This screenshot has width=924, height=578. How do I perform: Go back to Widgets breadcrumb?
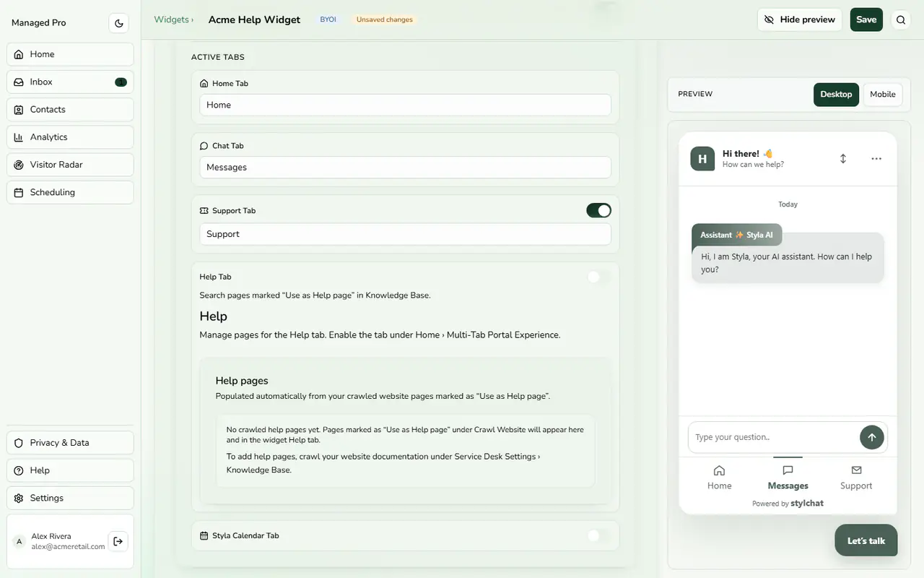pyautogui.click(x=171, y=20)
